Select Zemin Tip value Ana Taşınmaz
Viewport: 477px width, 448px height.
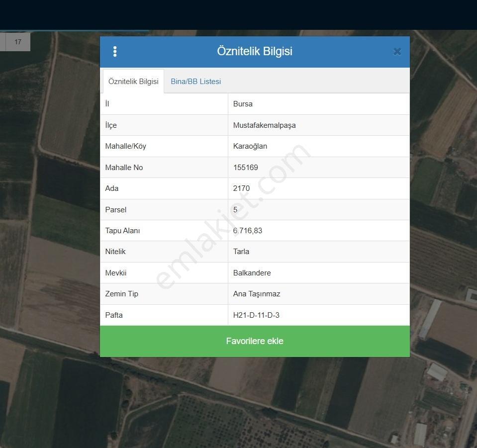coord(257,294)
